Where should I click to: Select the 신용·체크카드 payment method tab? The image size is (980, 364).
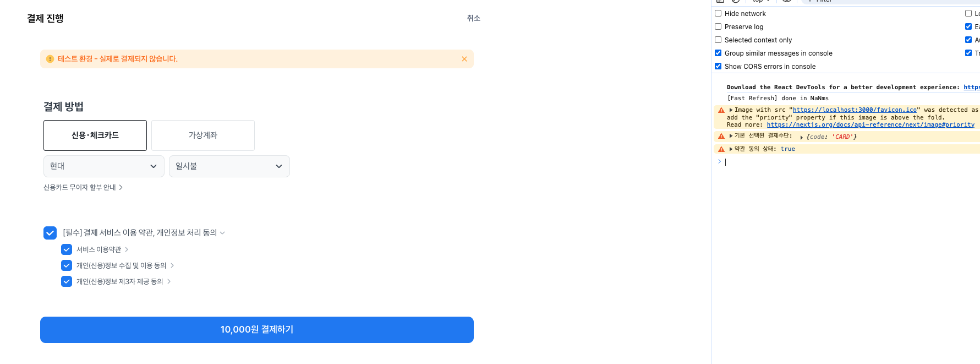[x=95, y=135]
